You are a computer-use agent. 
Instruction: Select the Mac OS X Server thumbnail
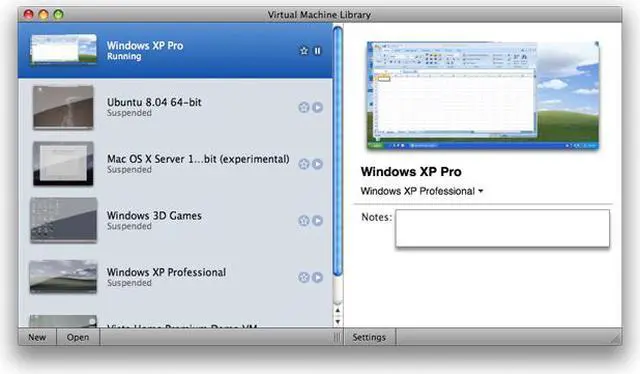pyautogui.click(x=63, y=164)
